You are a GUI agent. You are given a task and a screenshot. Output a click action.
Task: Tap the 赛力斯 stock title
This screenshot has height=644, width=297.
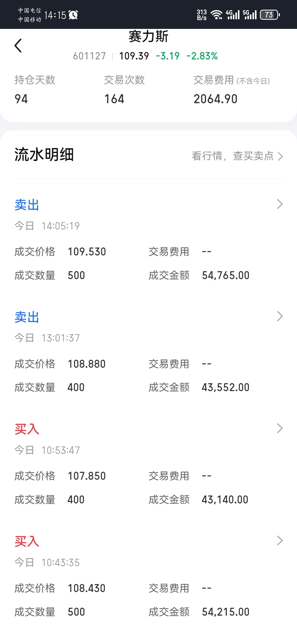[148, 37]
